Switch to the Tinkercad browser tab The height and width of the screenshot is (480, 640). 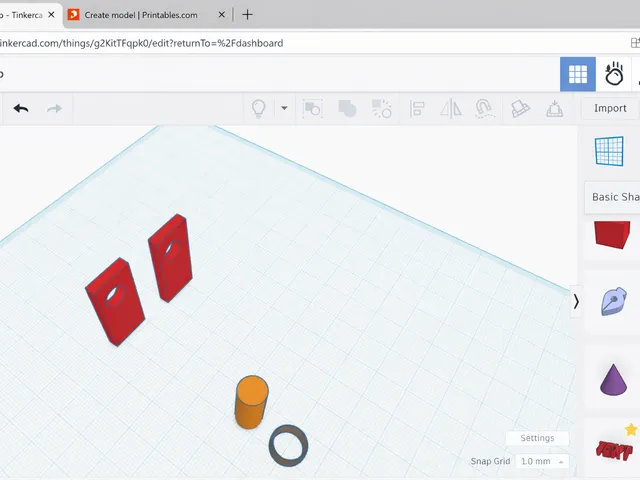coord(24,15)
